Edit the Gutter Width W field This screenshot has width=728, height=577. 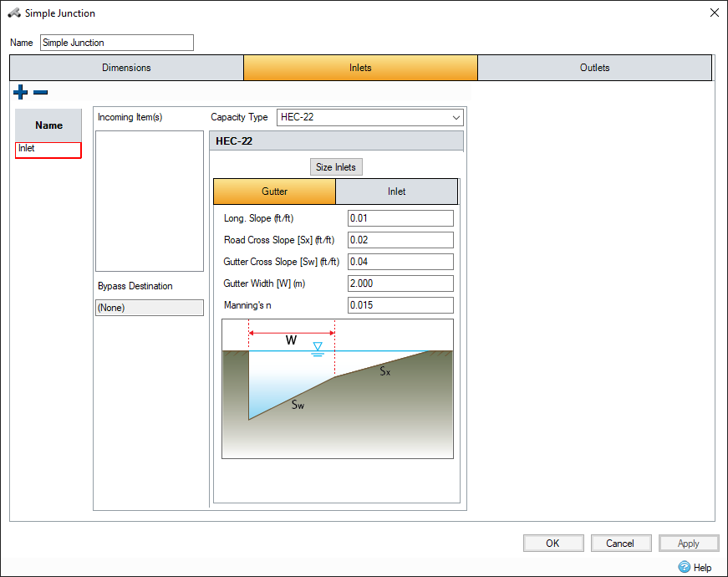(x=400, y=283)
